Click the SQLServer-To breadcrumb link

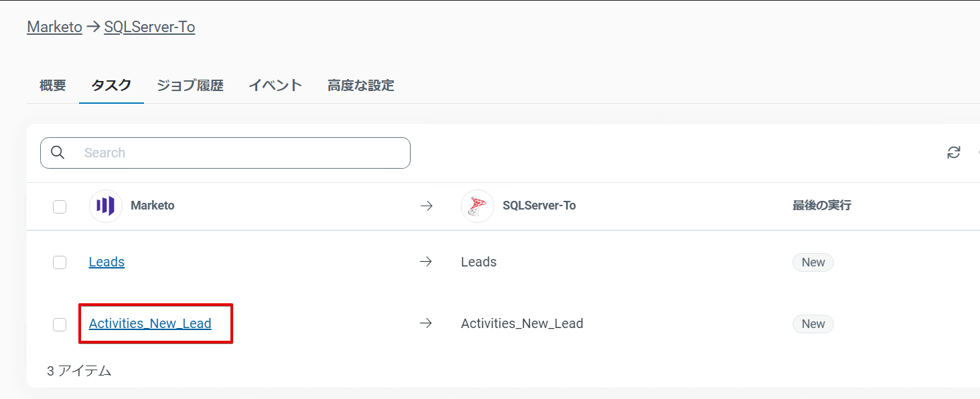click(149, 27)
